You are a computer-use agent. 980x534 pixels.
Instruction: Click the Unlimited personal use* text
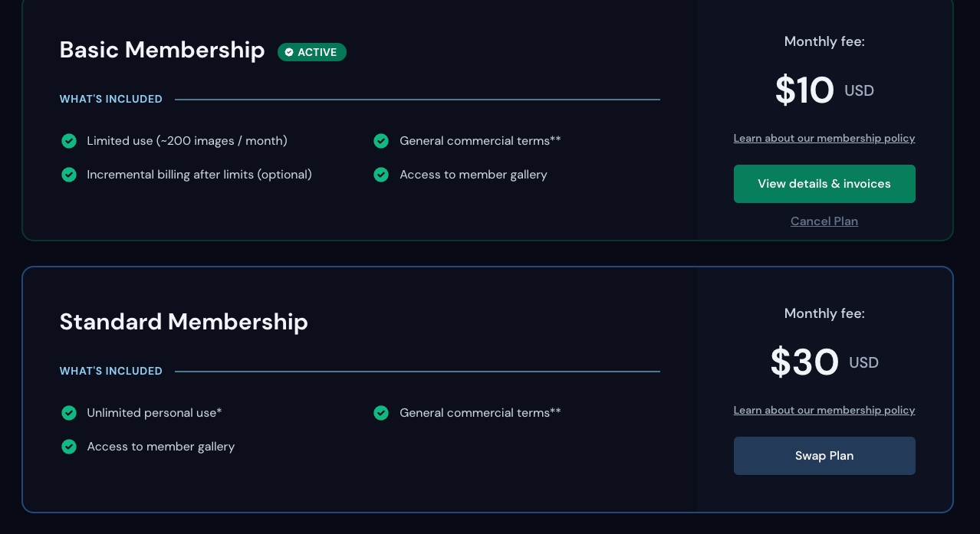(154, 413)
